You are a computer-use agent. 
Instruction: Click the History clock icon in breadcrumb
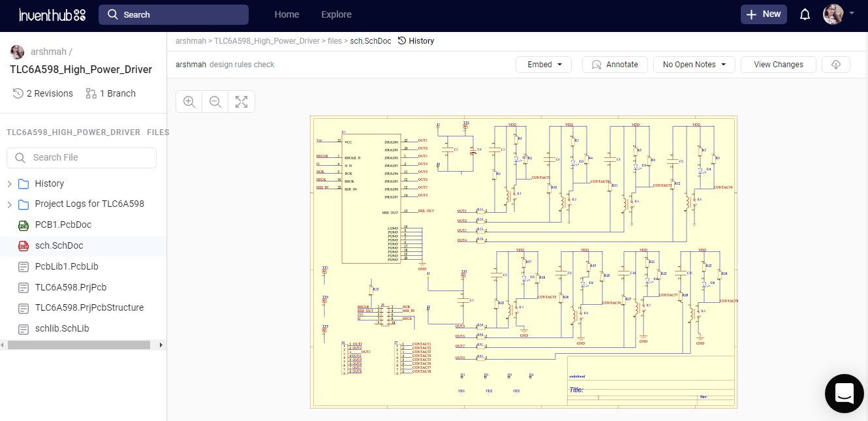401,40
